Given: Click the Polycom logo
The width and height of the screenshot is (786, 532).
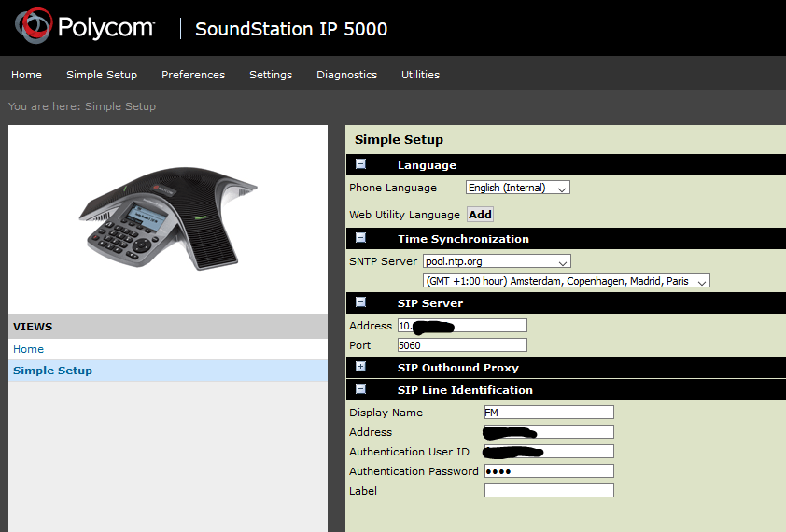Looking at the screenshot, I should pos(84,26).
